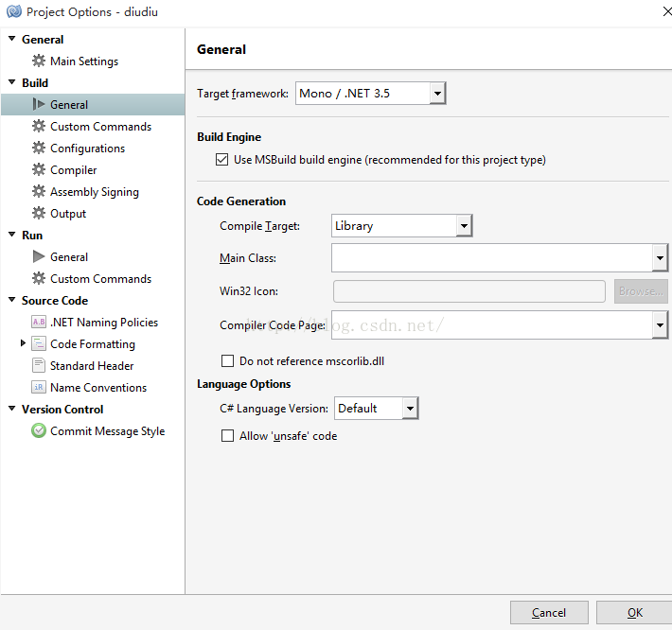This screenshot has width=672, height=630.
Task: Click the Version Control section heading
Action: click(62, 409)
